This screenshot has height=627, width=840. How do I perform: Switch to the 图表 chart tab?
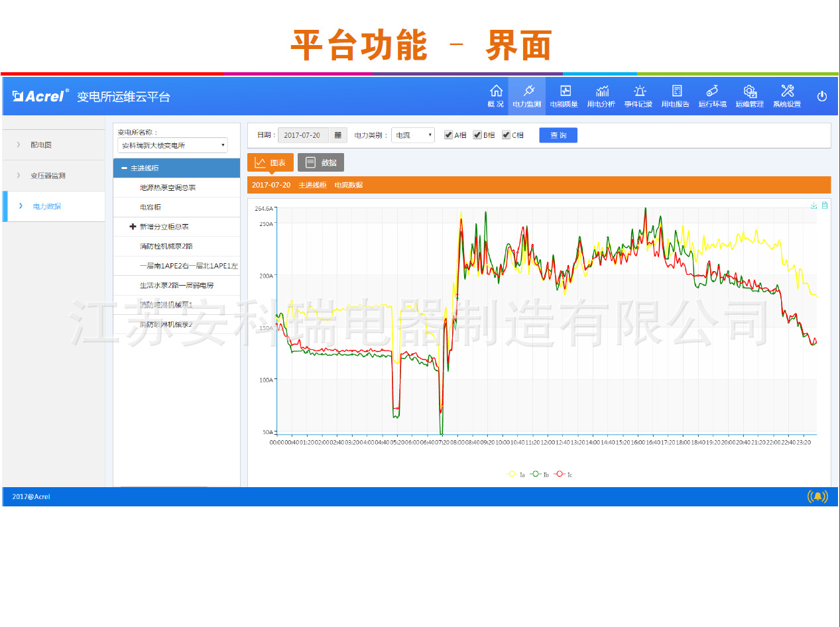tap(270, 162)
